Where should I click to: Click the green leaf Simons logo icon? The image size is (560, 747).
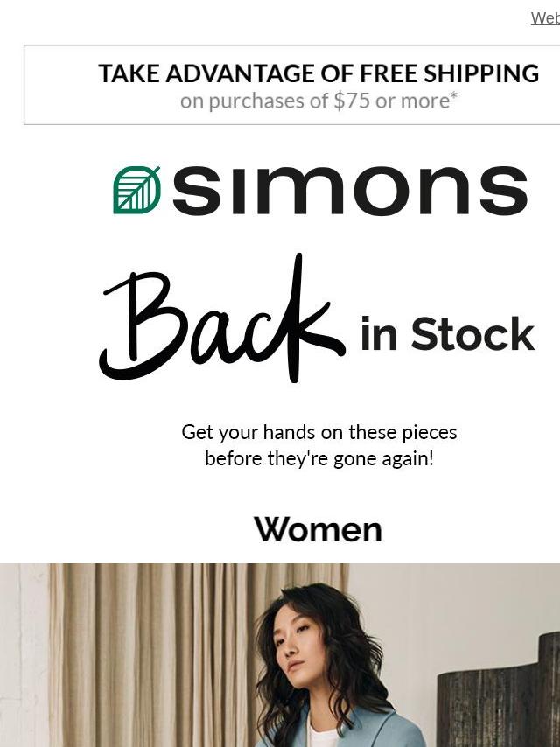coord(136,190)
